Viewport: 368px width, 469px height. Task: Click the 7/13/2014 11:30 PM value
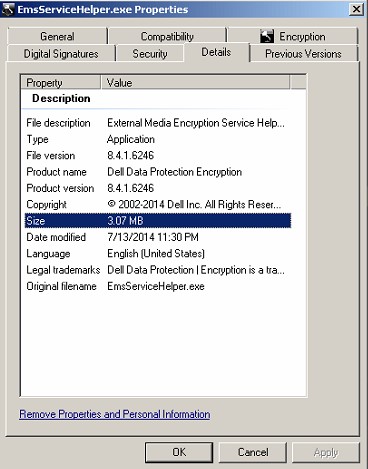(153, 237)
